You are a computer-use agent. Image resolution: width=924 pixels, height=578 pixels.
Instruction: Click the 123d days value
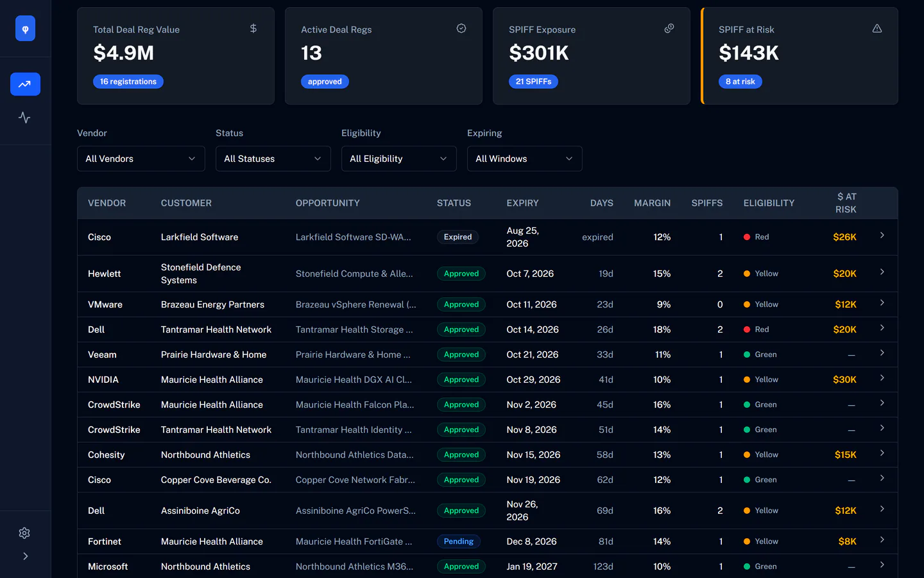(x=603, y=566)
